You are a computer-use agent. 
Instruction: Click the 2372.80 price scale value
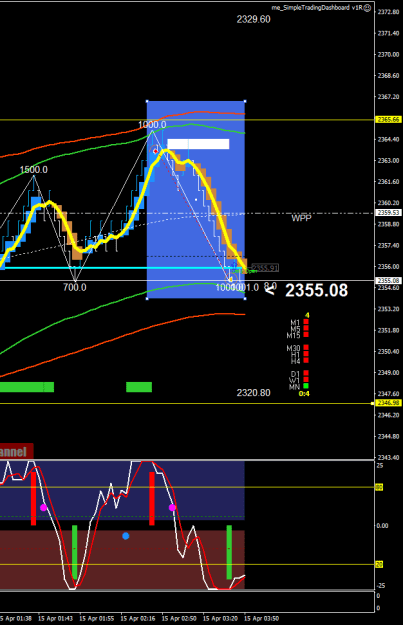389,12
